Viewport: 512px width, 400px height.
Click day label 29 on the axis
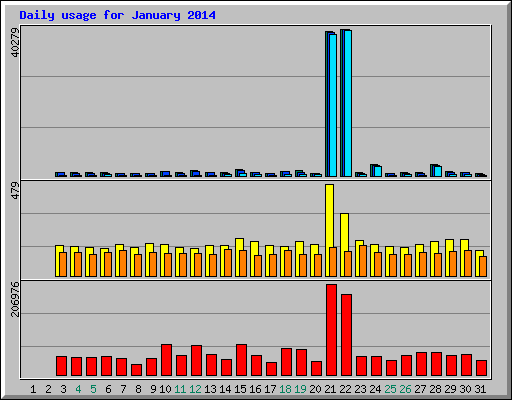coord(450,389)
